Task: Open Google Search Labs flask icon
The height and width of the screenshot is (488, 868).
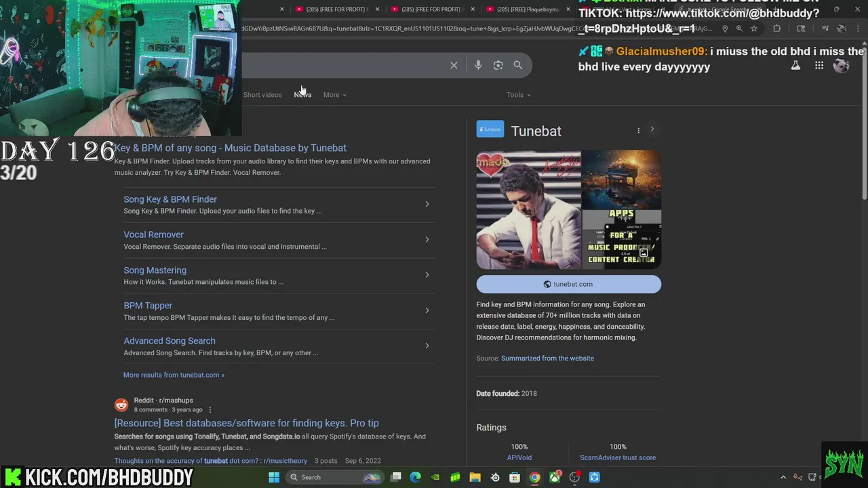Action: (x=795, y=66)
